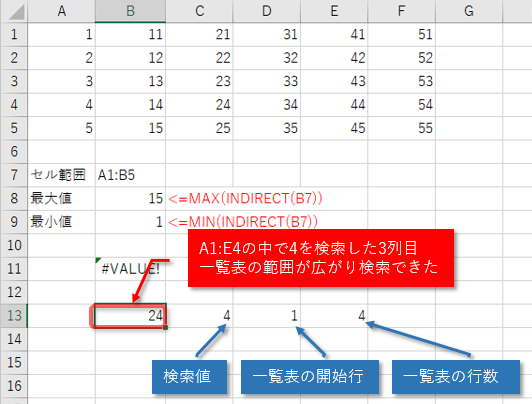Click the blue 一覧表の行数 label box
Viewport: 532px width, 404px height.
coord(456,377)
